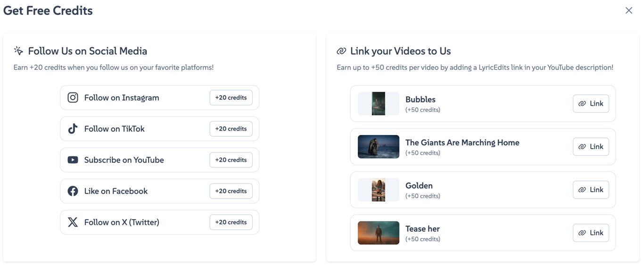Screen dimensions: 644x270
Task: Link the Tease her video
Action: click(591, 233)
